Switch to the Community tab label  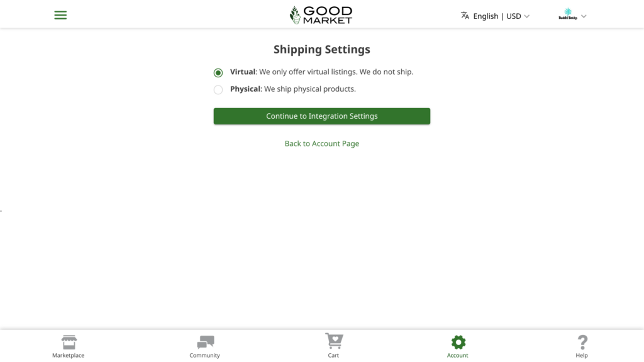204,356
